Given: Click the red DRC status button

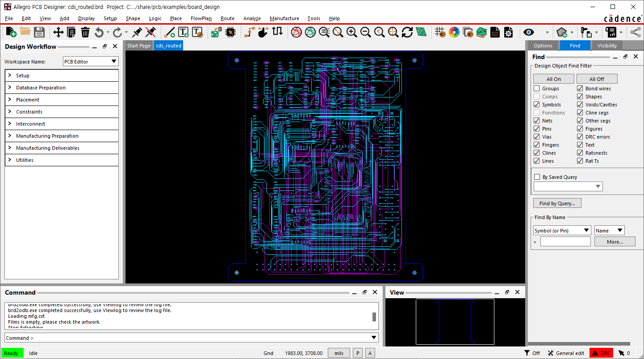Looking at the screenshot, I should [601, 353].
